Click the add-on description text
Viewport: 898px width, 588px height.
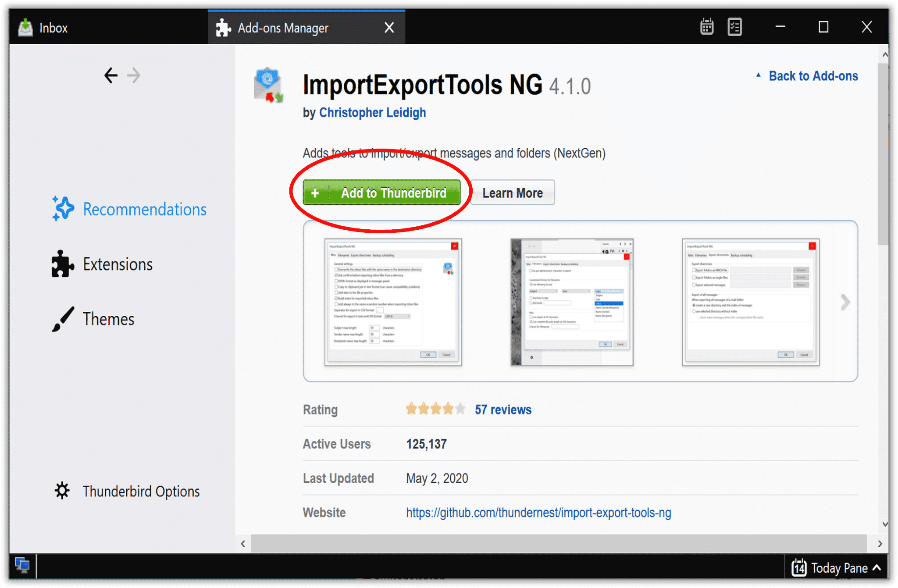coord(454,153)
